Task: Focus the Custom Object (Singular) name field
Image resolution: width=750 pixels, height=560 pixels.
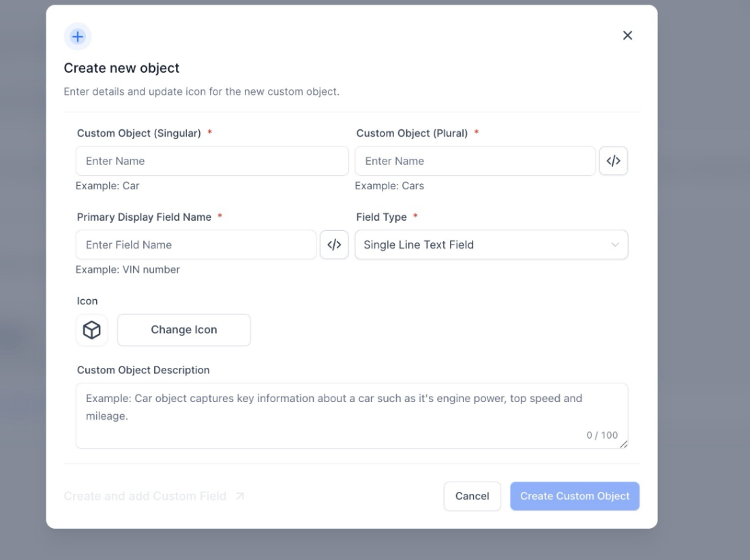Action: (x=212, y=161)
